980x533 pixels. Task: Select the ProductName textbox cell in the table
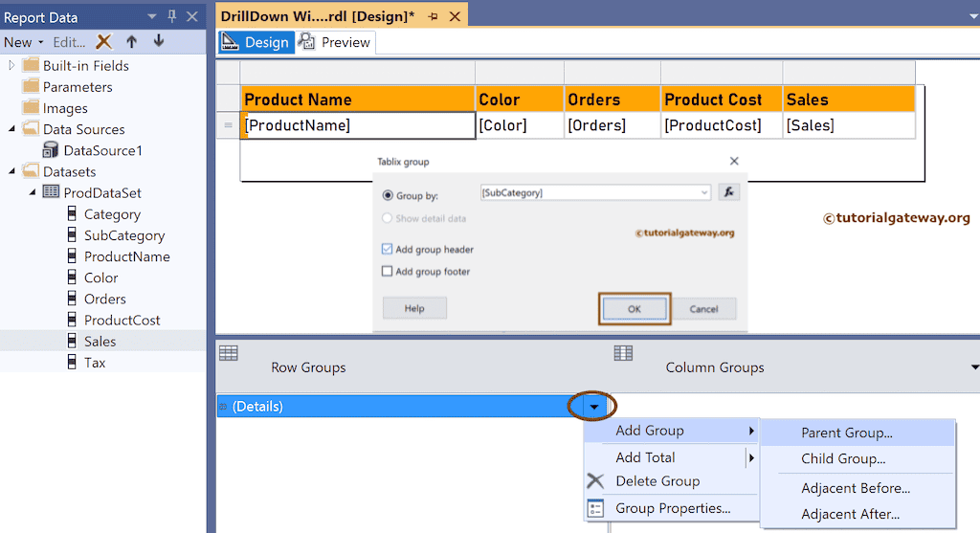click(x=359, y=125)
